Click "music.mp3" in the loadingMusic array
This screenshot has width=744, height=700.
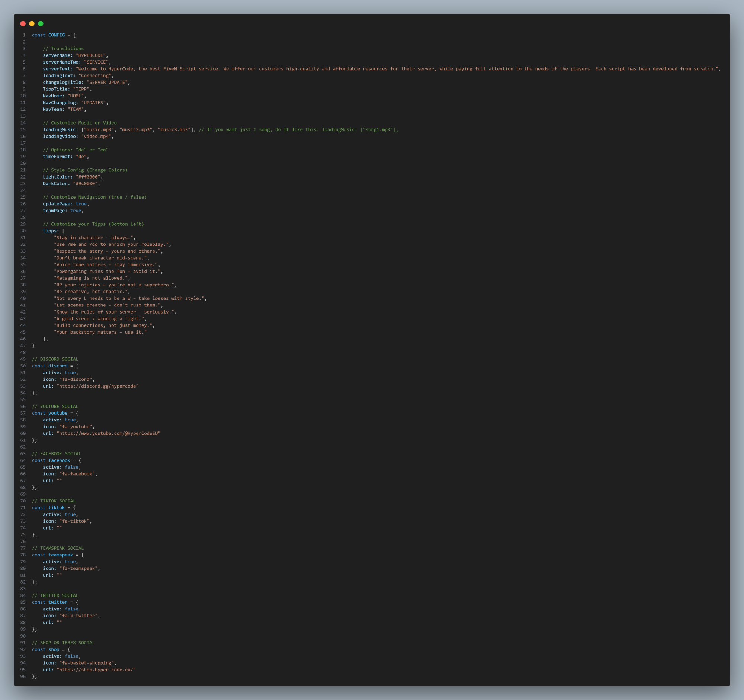coord(99,129)
